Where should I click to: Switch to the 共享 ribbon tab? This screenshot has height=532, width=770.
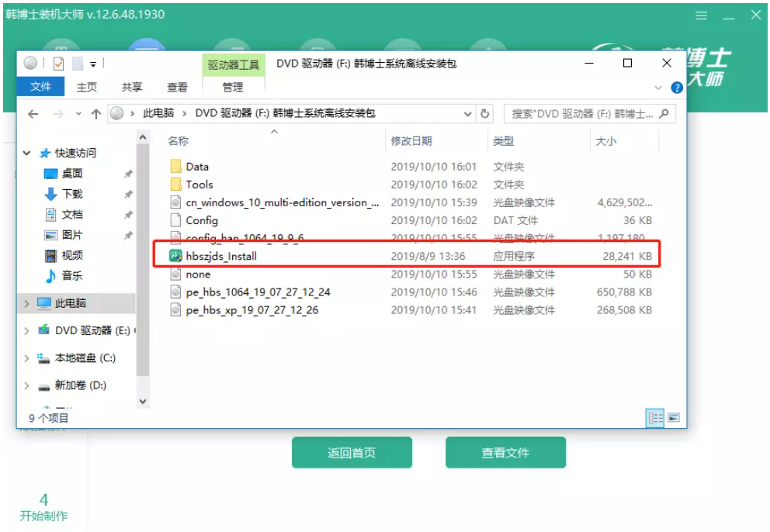[132, 87]
